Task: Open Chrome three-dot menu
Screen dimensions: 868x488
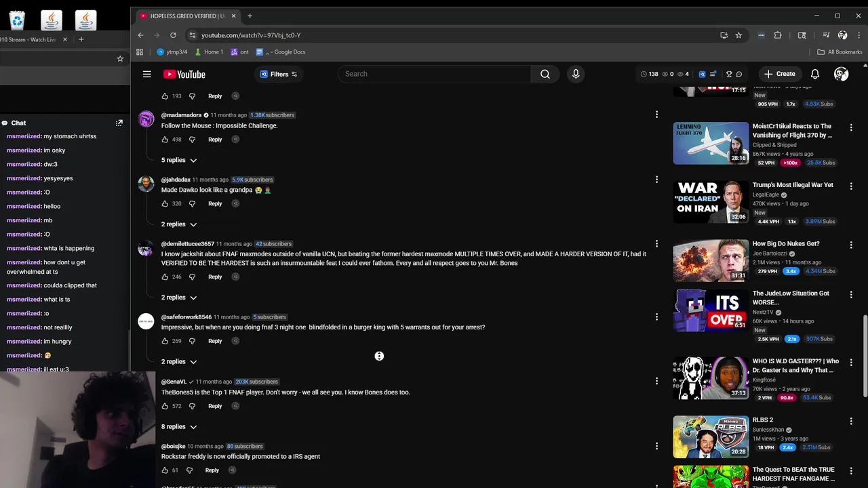Action: click(x=859, y=35)
